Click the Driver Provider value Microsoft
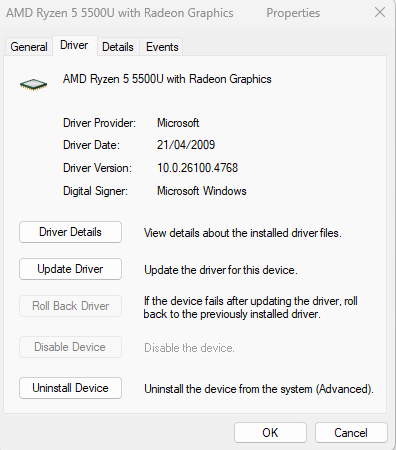 [178, 123]
